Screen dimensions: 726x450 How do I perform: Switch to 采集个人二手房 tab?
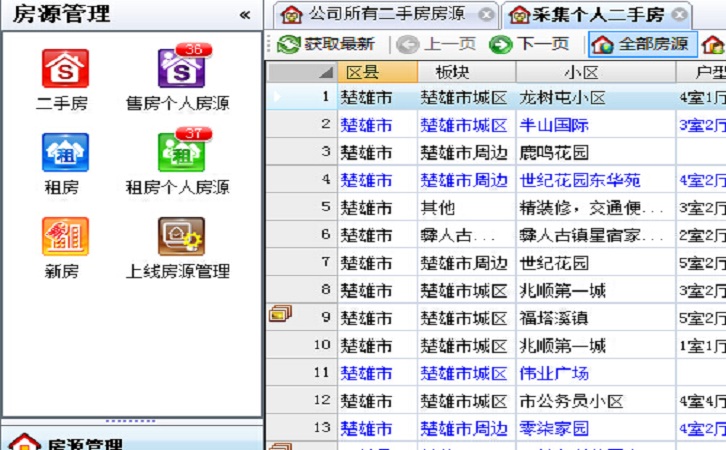tap(586, 14)
